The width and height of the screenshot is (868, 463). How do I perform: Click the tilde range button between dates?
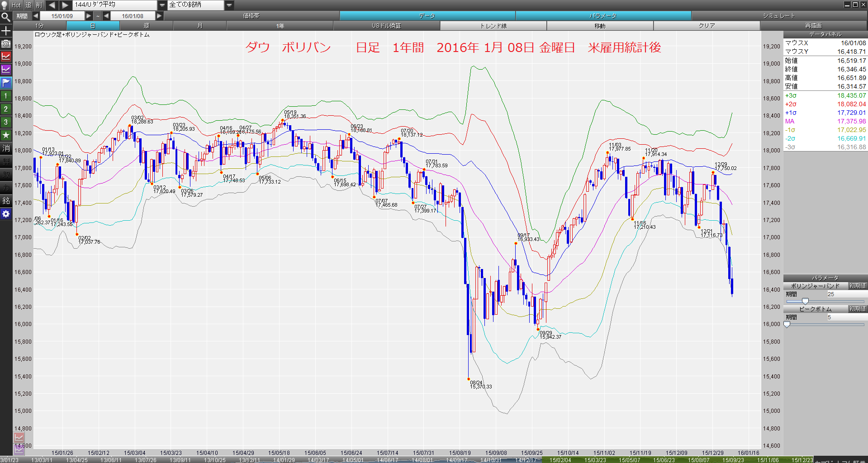tap(98, 16)
